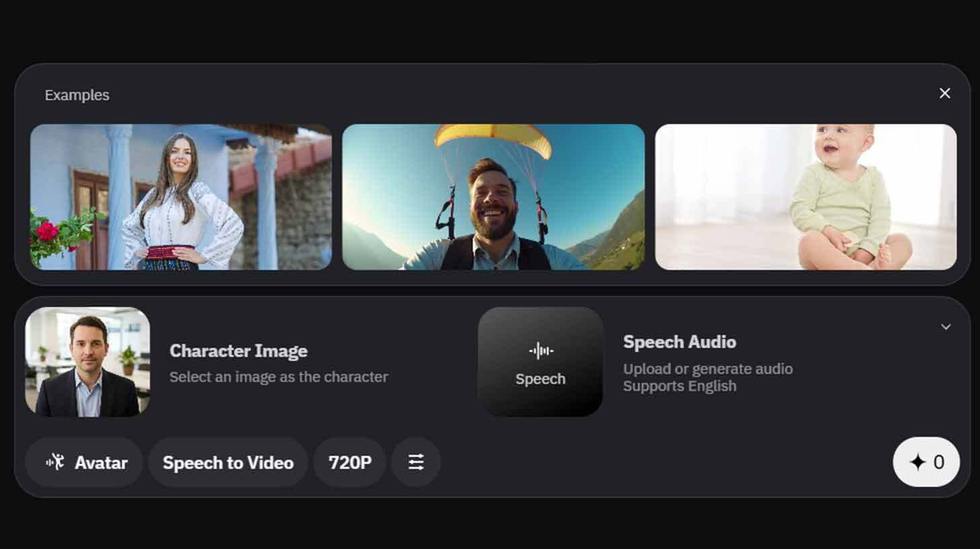
Task: Click the X icon to dismiss Examples
Action: (944, 93)
